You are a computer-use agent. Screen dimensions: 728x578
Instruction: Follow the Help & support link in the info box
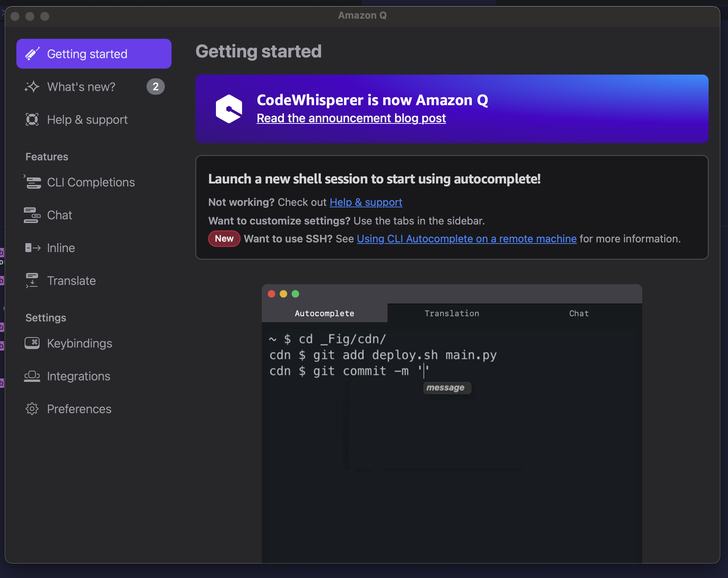[x=366, y=202]
